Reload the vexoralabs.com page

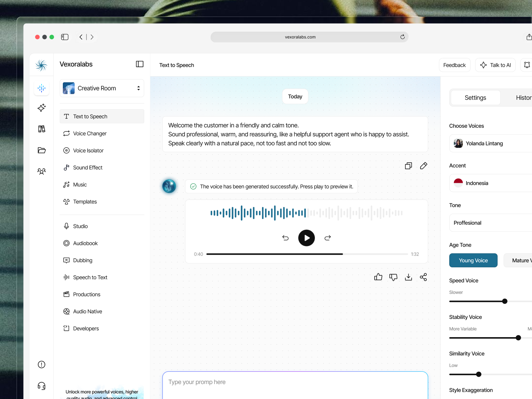tap(402, 37)
